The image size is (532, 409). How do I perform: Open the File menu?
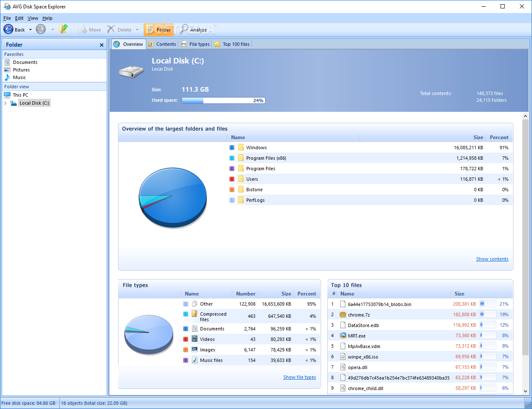click(7, 18)
